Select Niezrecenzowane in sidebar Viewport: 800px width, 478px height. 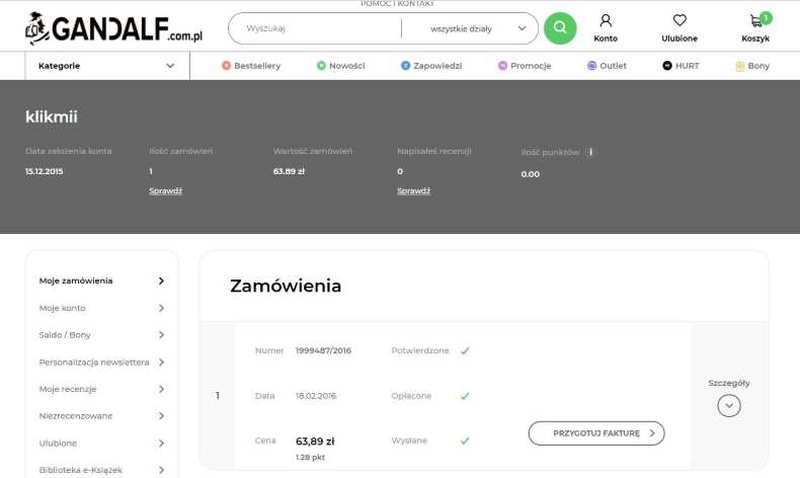(x=76, y=416)
